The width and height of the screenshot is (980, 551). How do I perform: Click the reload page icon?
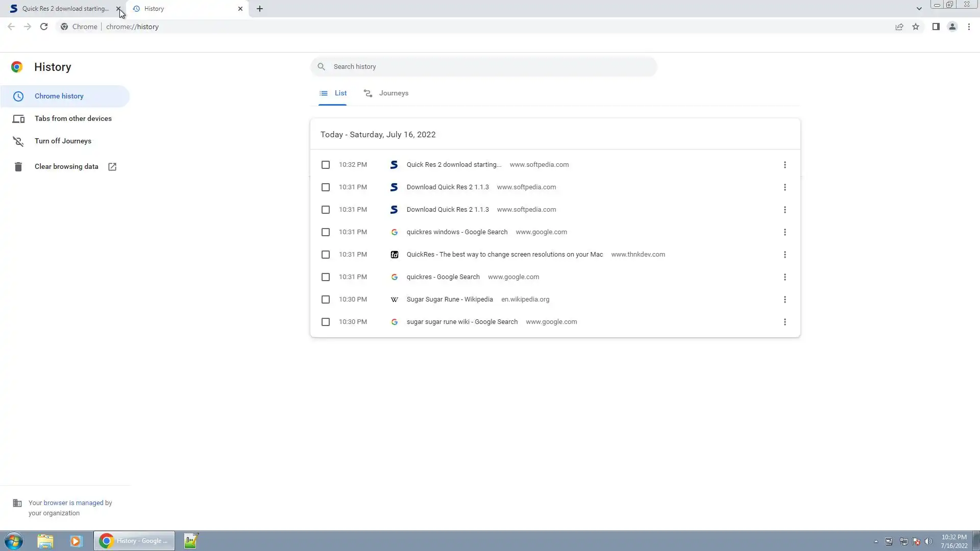coord(44,27)
